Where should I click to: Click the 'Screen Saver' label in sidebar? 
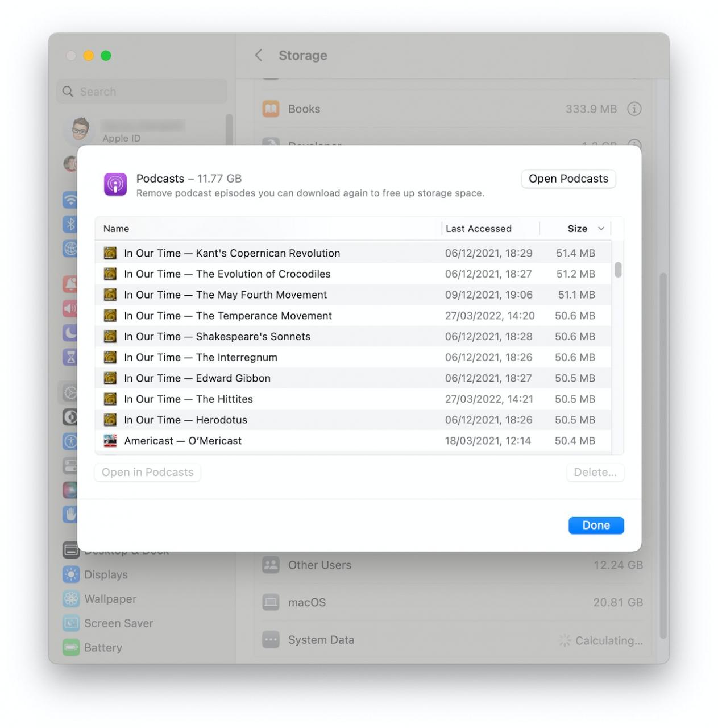119,623
